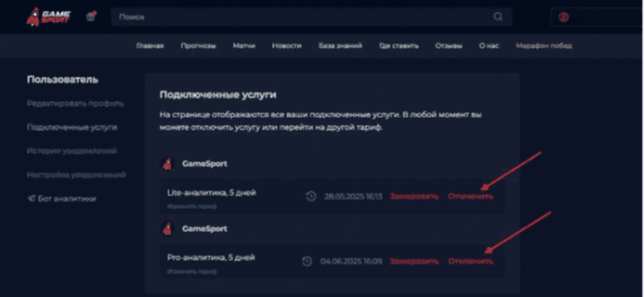Click the Пользователь sidebar heading
This screenshot has height=297, width=644.
[62, 80]
